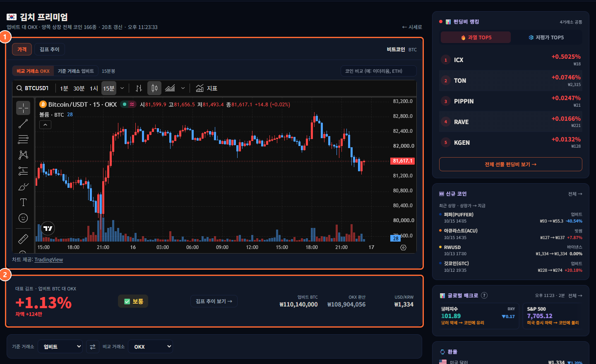Switch to the 가격 tab
The width and height of the screenshot is (596, 364).
(22, 49)
